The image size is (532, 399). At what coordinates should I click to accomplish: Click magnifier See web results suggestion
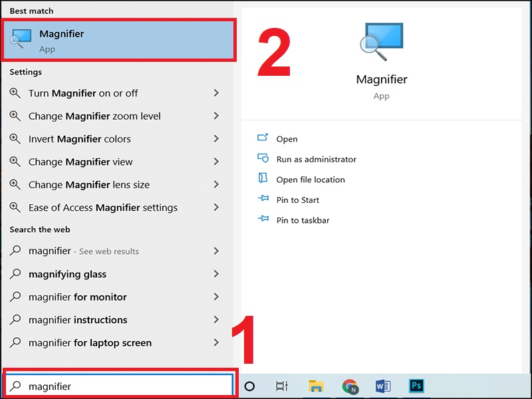[x=114, y=251]
